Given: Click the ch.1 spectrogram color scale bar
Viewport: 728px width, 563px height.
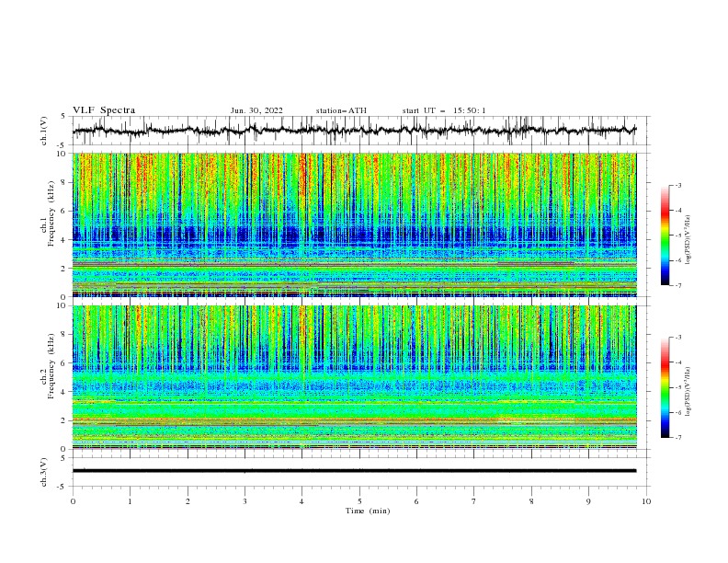Looking at the screenshot, I should pyautogui.click(x=665, y=235).
